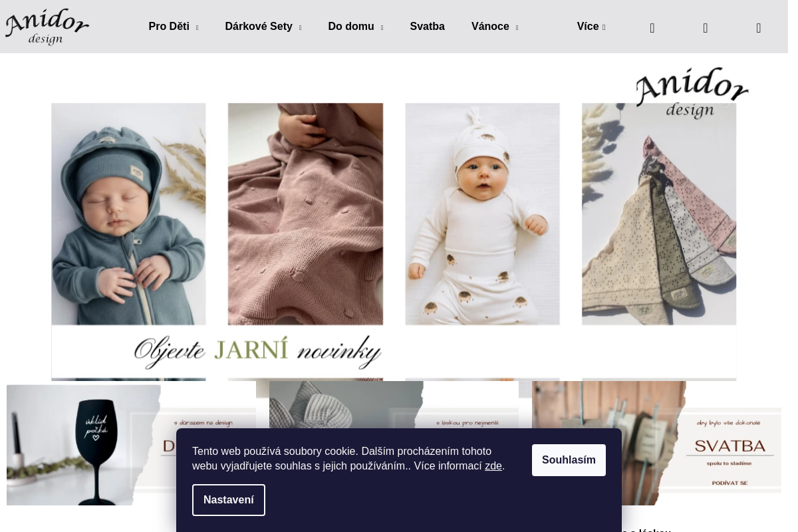Go to the Svatba menu item
The width and height of the screenshot is (798, 532).
pos(427,27)
